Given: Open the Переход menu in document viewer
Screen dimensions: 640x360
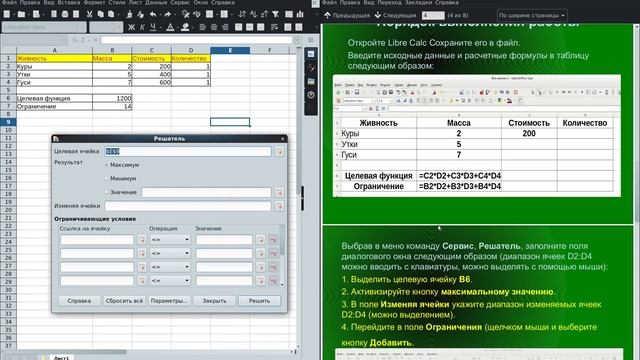Looking at the screenshot, I should point(390,2).
